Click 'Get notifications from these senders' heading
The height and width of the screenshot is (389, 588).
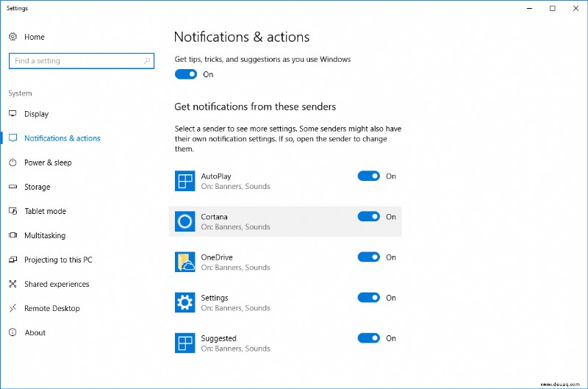(255, 107)
